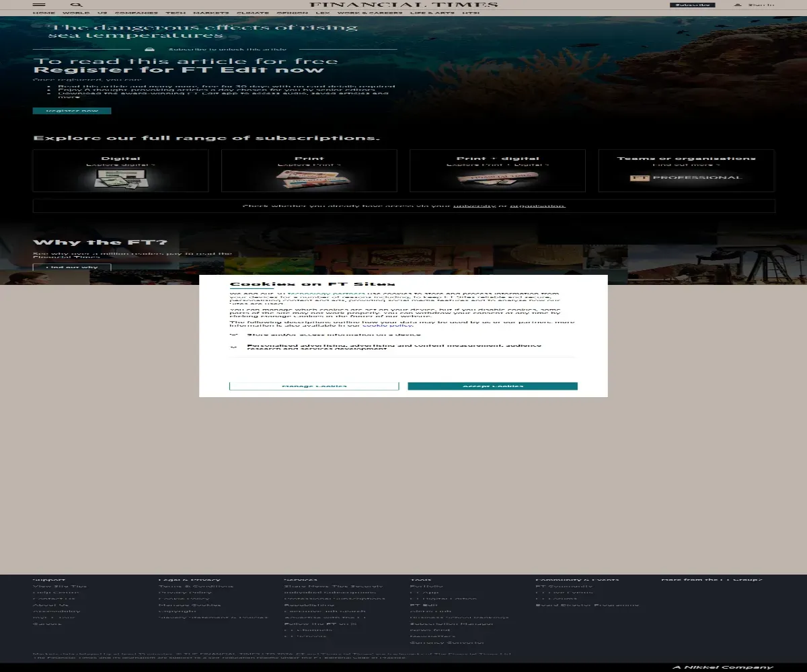Open 'Careers' footer link
Image resolution: width=807 pixels, height=672 pixels.
[47, 624]
